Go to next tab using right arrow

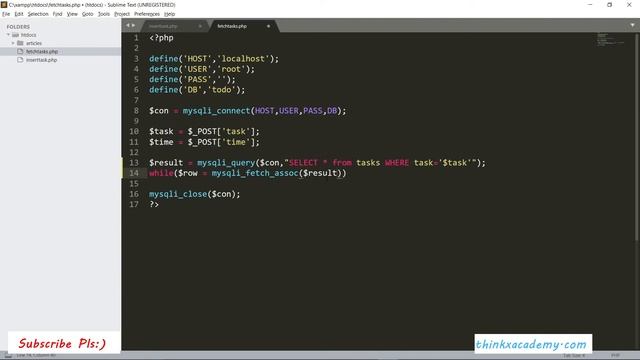point(133,25)
